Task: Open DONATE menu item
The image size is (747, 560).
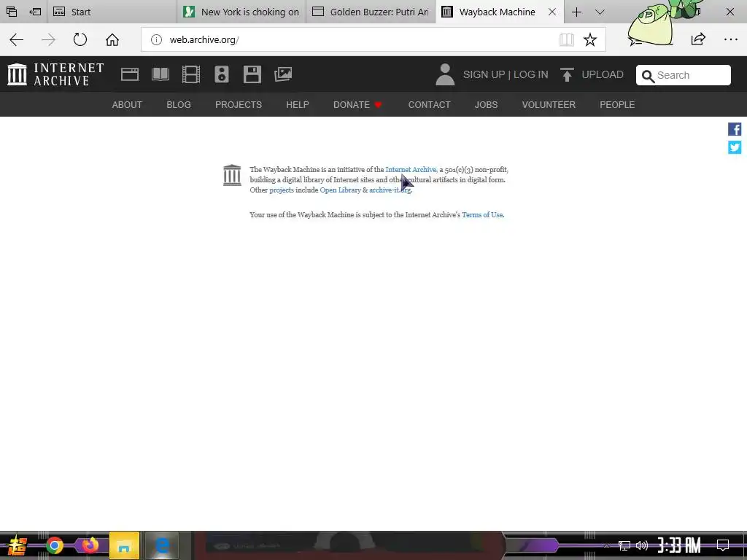Action: point(357,105)
